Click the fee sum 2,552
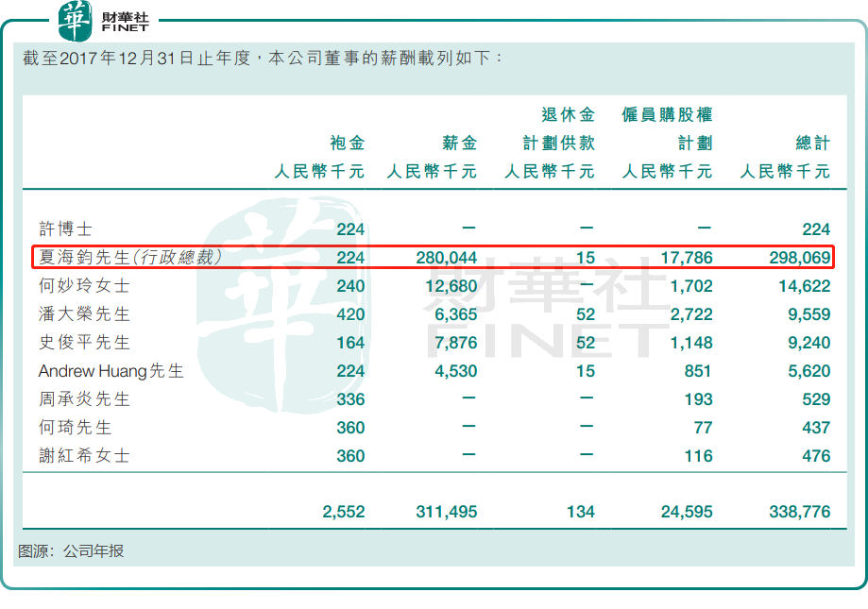Image resolution: width=868 pixels, height=609 pixels. pyautogui.click(x=344, y=512)
